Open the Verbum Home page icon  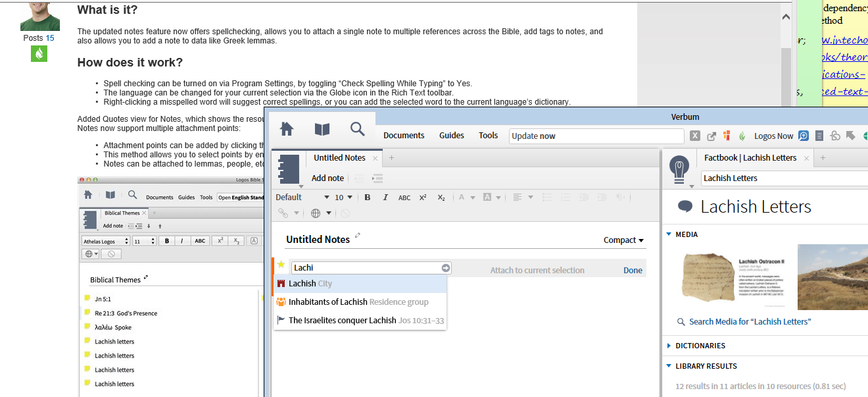[x=287, y=129]
